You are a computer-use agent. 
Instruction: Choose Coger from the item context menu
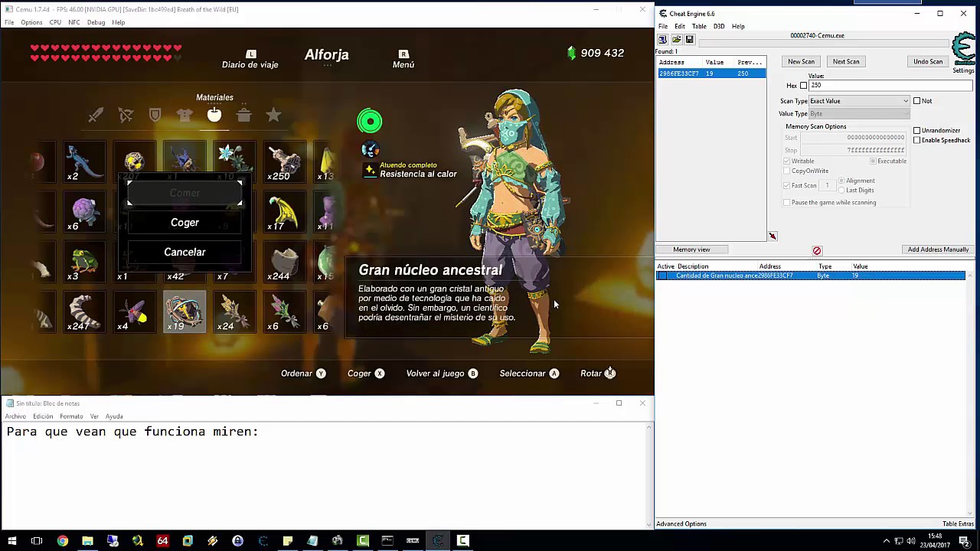click(x=185, y=222)
